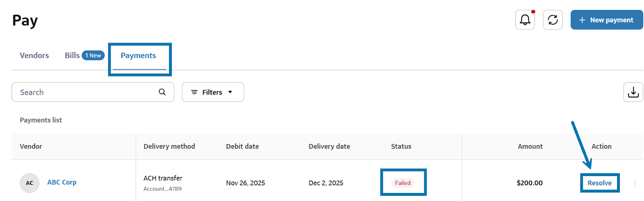Click the search magnifier icon
This screenshot has height=201, width=644.
click(162, 92)
